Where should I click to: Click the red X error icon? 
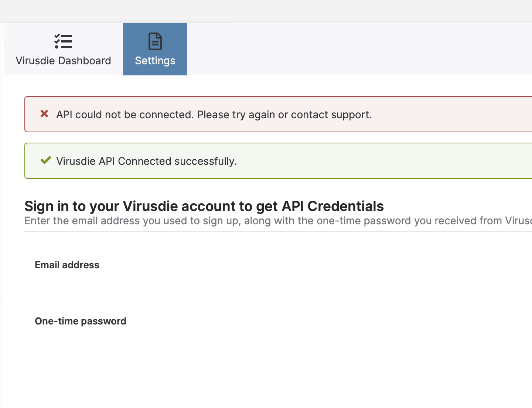pyautogui.click(x=44, y=114)
